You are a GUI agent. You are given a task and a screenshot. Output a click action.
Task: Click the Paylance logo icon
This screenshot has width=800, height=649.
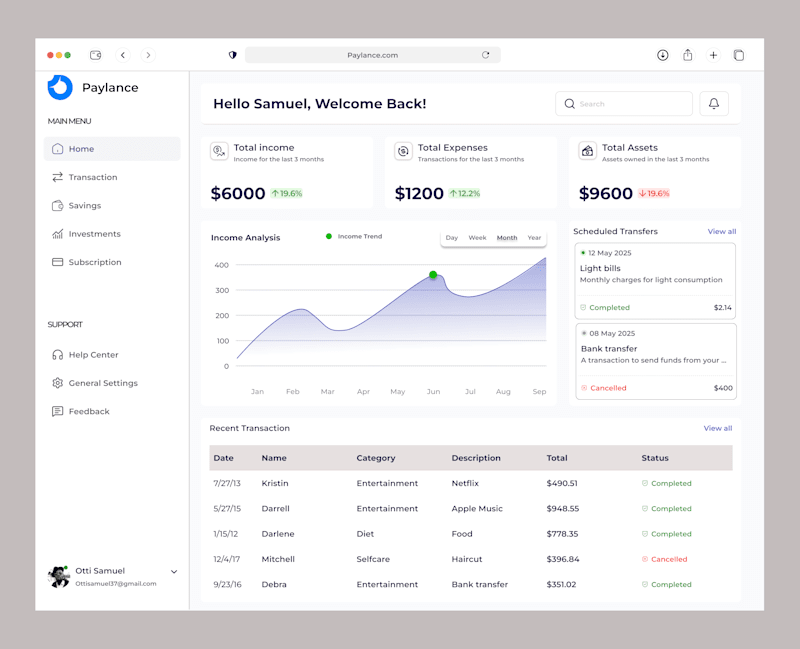60,87
